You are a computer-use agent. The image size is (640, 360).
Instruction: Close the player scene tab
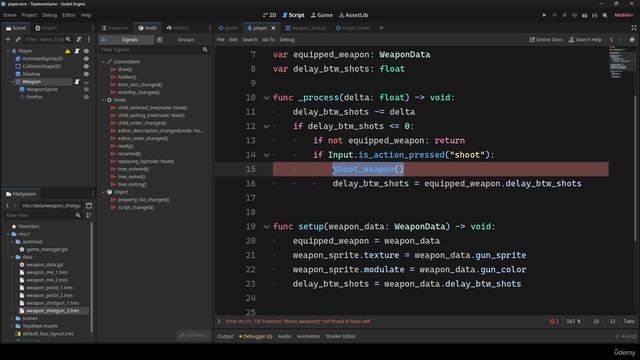point(273,28)
